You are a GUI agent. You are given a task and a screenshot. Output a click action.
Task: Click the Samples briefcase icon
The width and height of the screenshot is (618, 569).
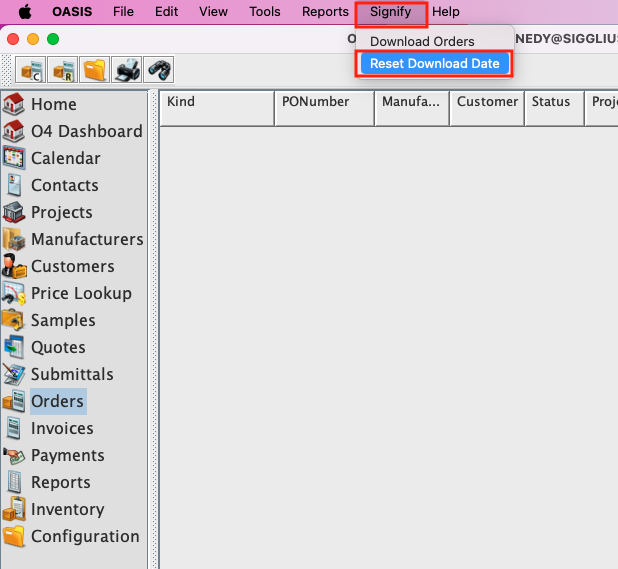point(13,320)
